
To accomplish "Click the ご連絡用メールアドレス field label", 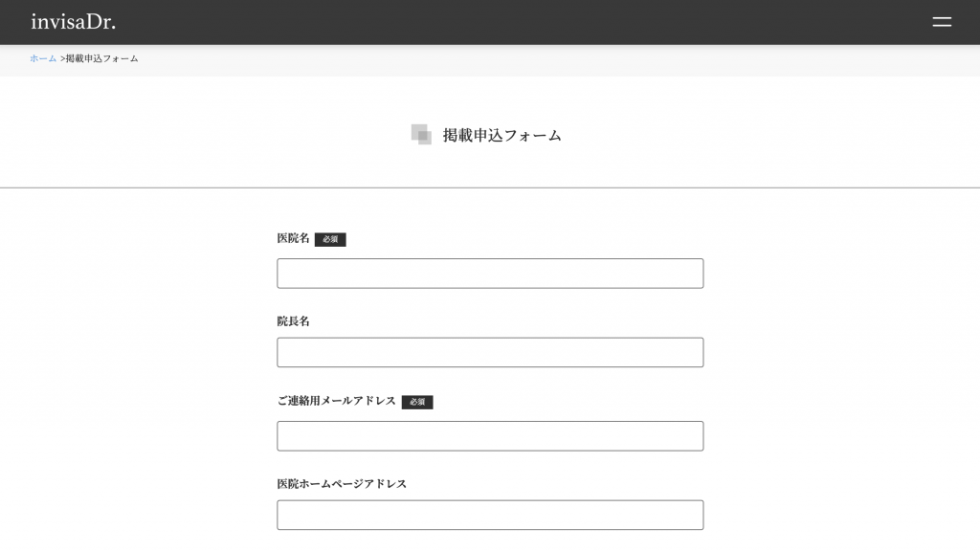I will click(336, 401).
